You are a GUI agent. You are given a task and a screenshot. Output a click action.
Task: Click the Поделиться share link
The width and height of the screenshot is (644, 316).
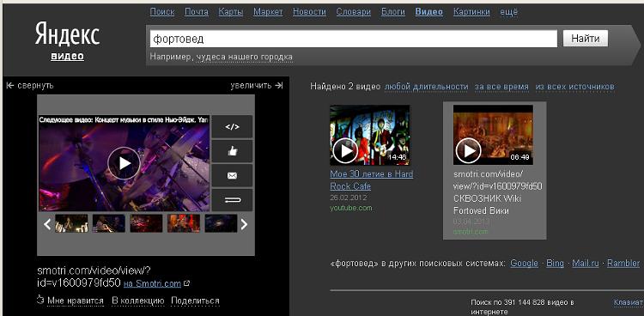click(x=195, y=301)
